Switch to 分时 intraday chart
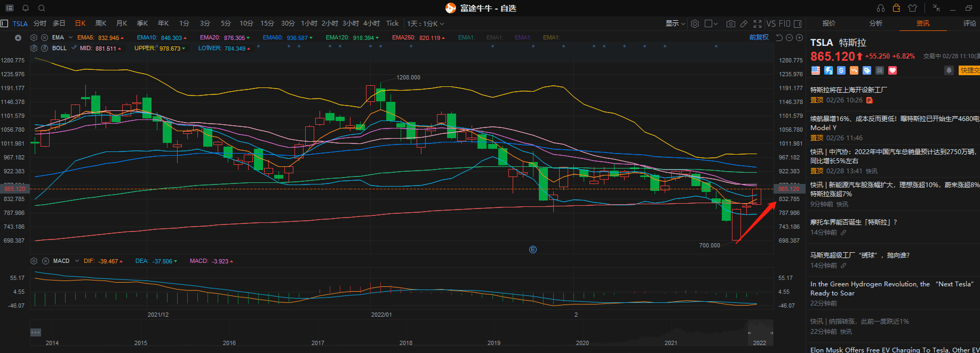This screenshot has height=353, width=980. 40,23
